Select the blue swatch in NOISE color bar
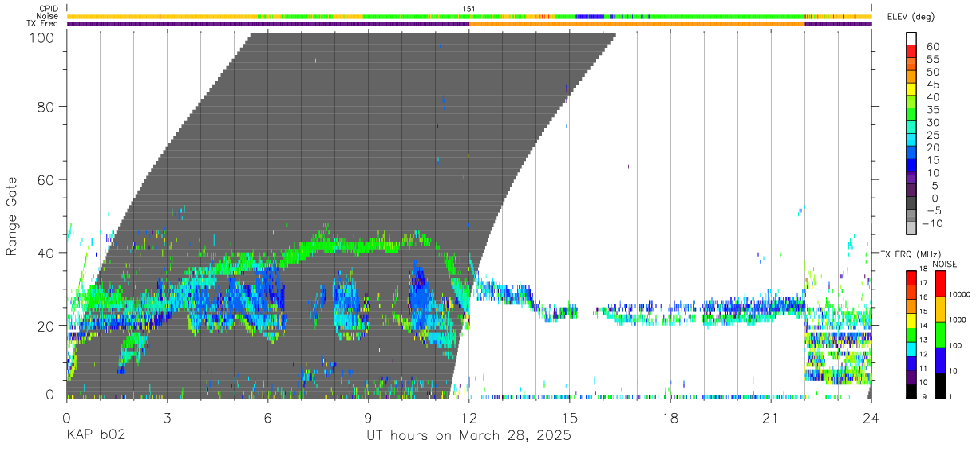The height and width of the screenshot is (452, 980). pos(940,360)
